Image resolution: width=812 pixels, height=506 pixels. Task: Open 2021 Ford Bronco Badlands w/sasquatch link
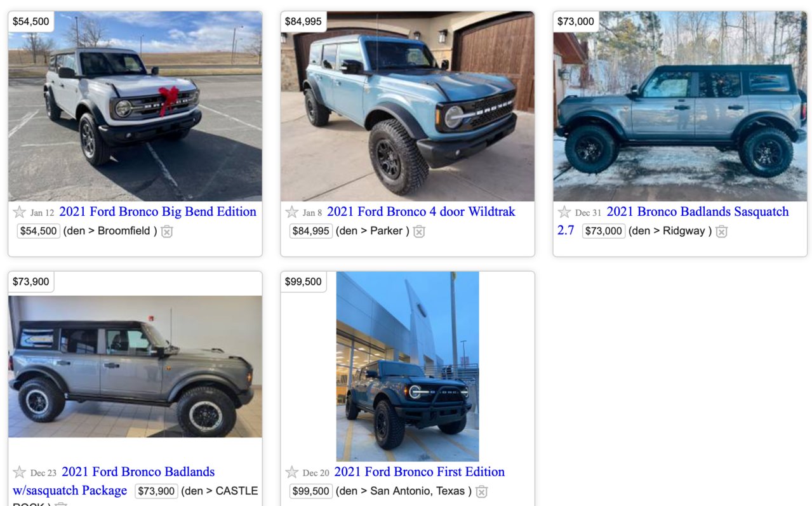pos(114,481)
